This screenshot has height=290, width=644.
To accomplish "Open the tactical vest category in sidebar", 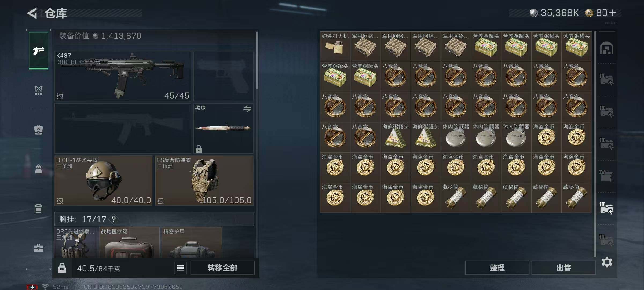I will coord(38,90).
